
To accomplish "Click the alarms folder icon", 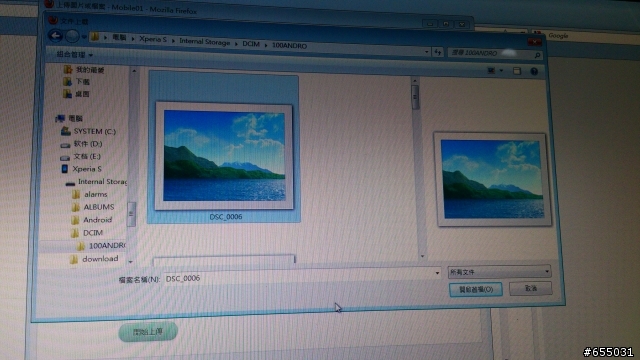I will pyautogui.click(x=76, y=194).
